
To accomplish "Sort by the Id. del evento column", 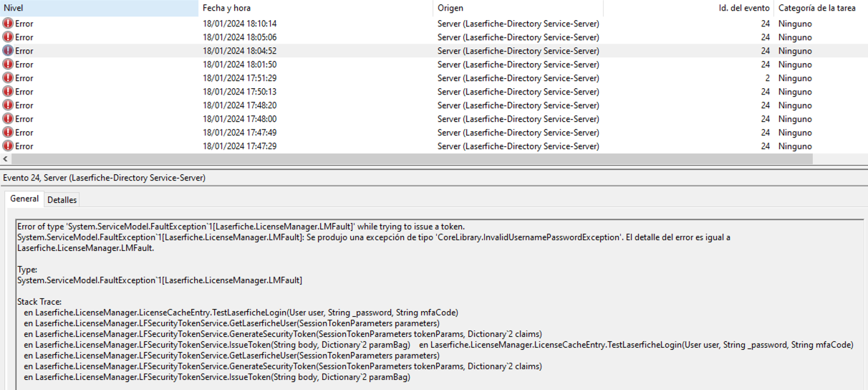I will 688,8.
